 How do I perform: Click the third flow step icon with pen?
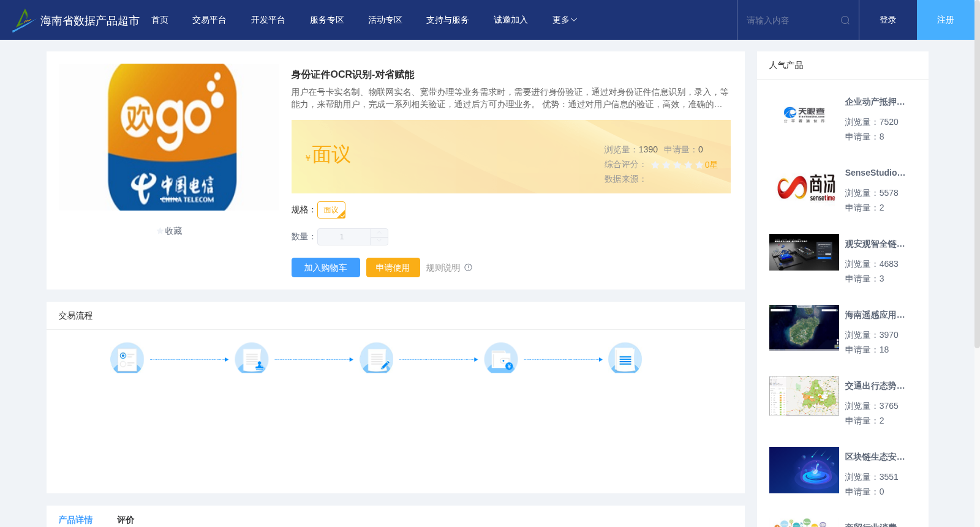(376, 358)
